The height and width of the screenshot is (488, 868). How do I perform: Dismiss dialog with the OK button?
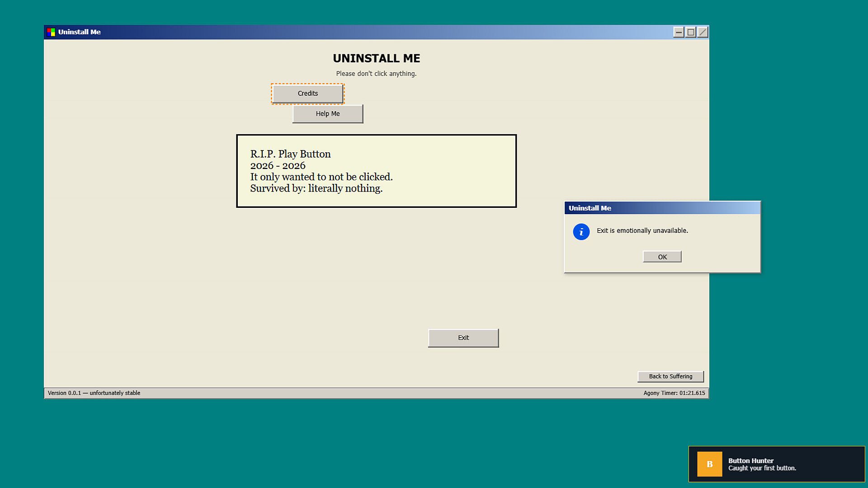[x=662, y=257]
